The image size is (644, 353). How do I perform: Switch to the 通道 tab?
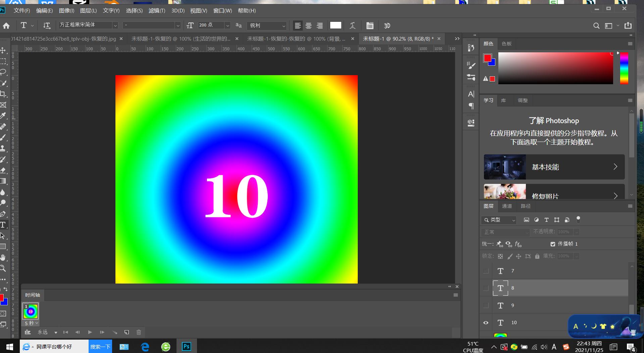click(x=507, y=206)
